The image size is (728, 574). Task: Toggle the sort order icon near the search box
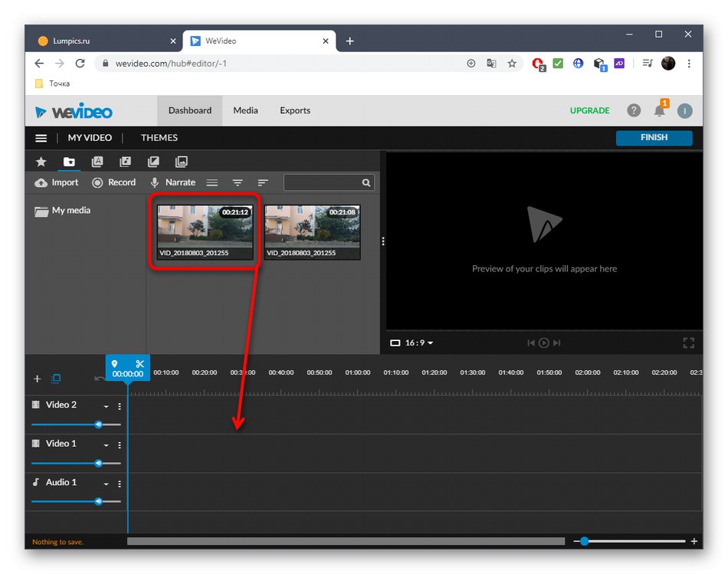[263, 182]
